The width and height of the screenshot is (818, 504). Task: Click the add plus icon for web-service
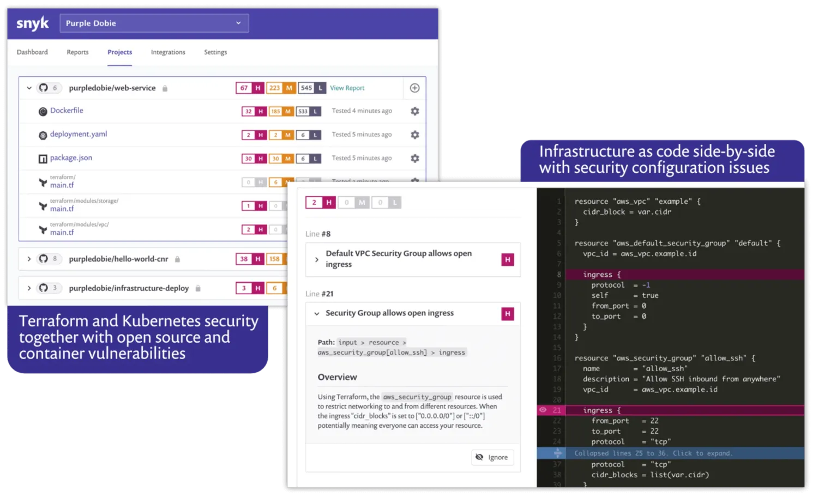(x=414, y=88)
